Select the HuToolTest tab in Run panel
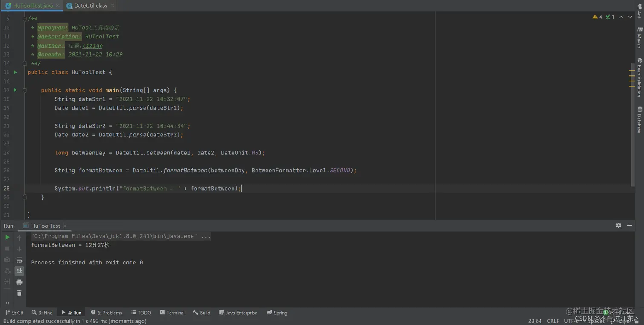Image resolution: width=644 pixels, height=325 pixels. tap(45, 226)
